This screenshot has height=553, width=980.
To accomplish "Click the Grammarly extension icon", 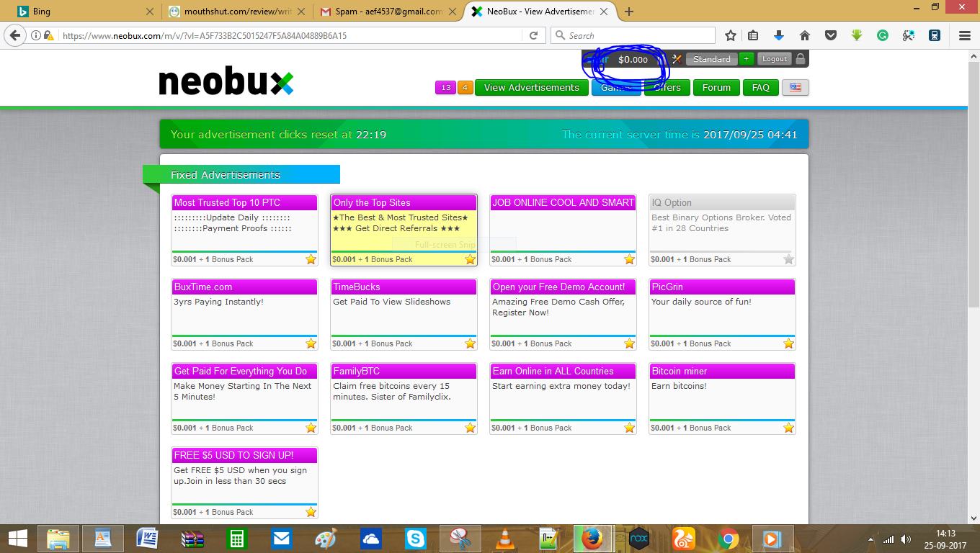I will pos(883,35).
